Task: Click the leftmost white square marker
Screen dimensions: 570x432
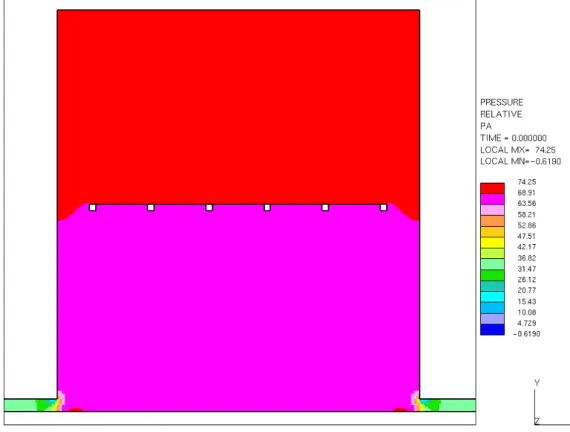Action: [x=92, y=208]
